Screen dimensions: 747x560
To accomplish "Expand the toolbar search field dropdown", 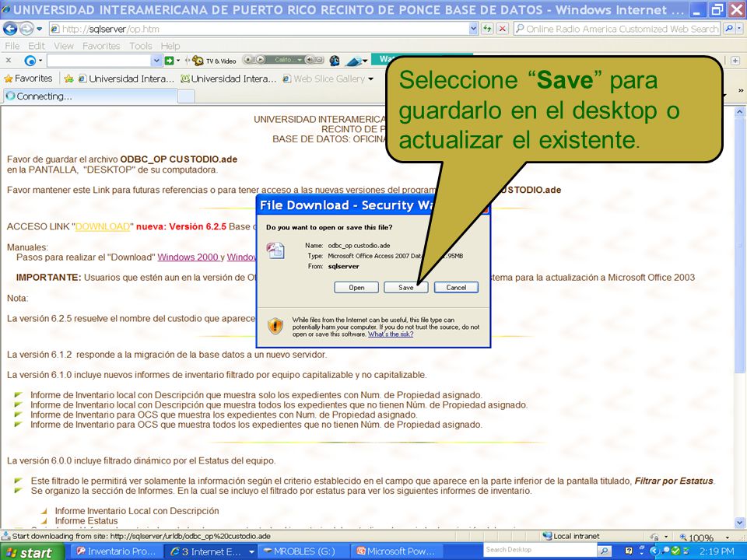I will click(156, 61).
